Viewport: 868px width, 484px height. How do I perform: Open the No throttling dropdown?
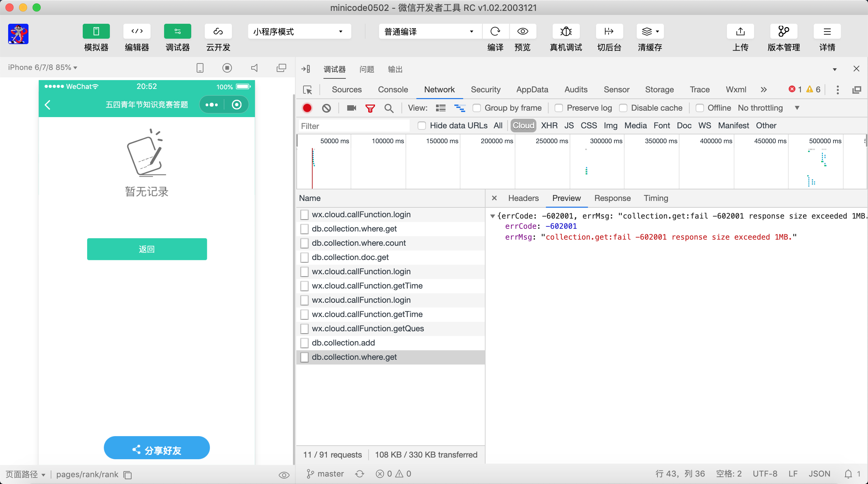coord(768,108)
